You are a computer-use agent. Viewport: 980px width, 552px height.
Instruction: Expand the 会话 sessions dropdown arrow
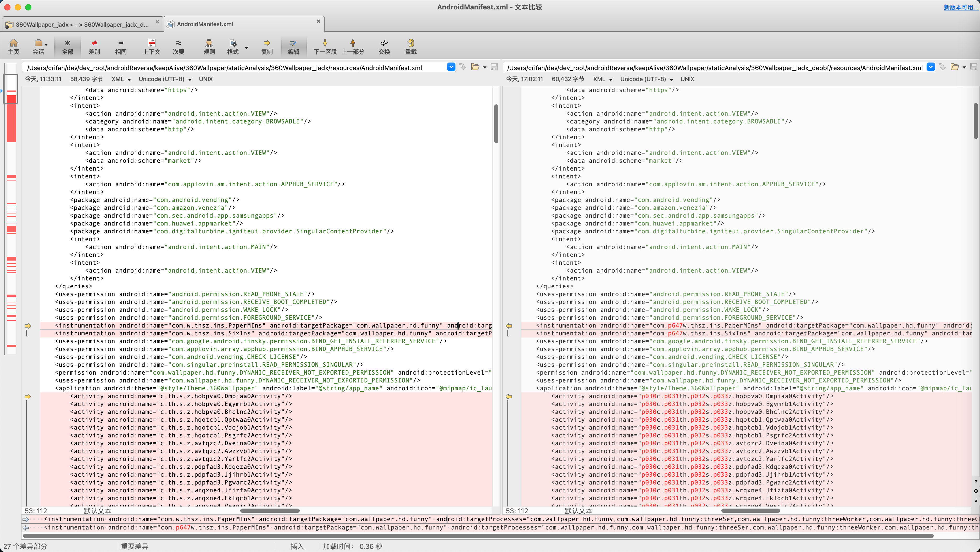coord(46,44)
